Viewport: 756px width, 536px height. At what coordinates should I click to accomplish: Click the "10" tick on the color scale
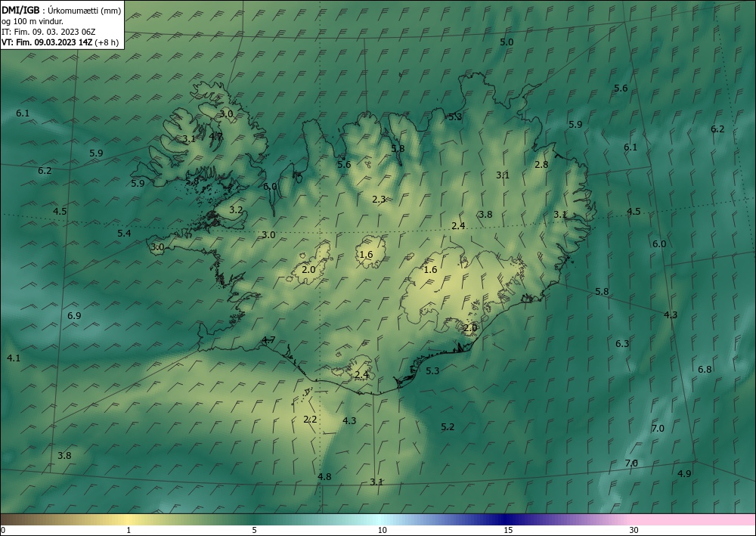tap(382, 531)
